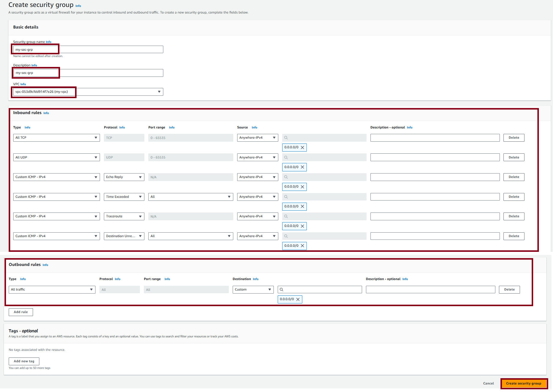Screen dimensions: 553x392
Task: Open the Time Exceeded protocol dropdown
Action: click(x=124, y=197)
